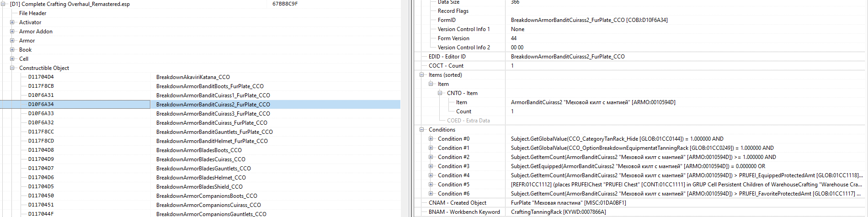868x217 pixels.
Task: Select record BreakdownArmorCompanionsGauntlets_CCO
Action: [211, 214]
